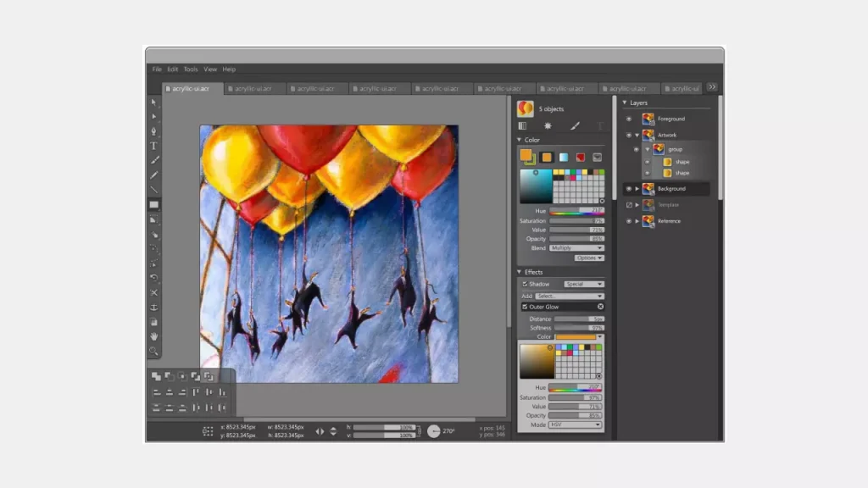The width and height of the screenshot is (868, 488).
Task: Open the columns layout tab icon
Action: coord(522,126)
